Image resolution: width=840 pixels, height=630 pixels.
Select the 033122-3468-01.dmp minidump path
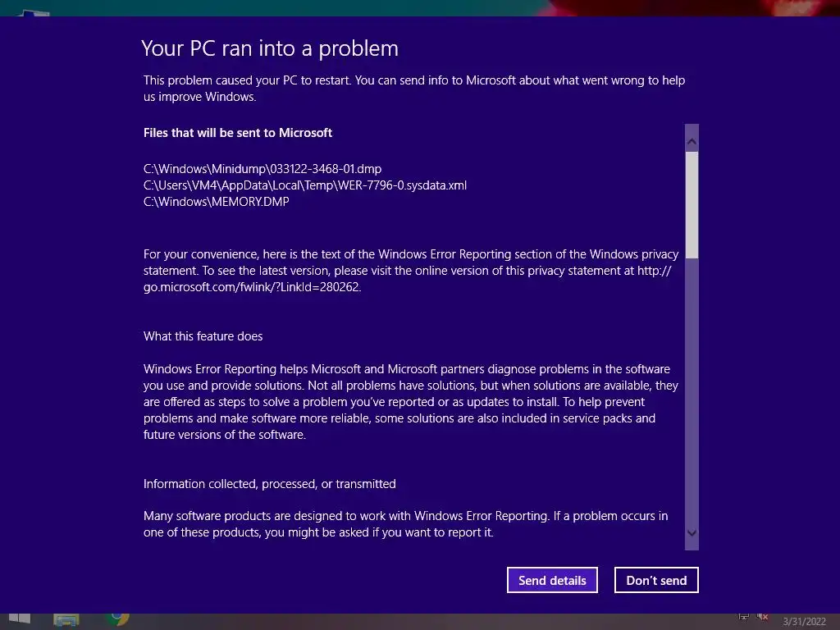262,169
